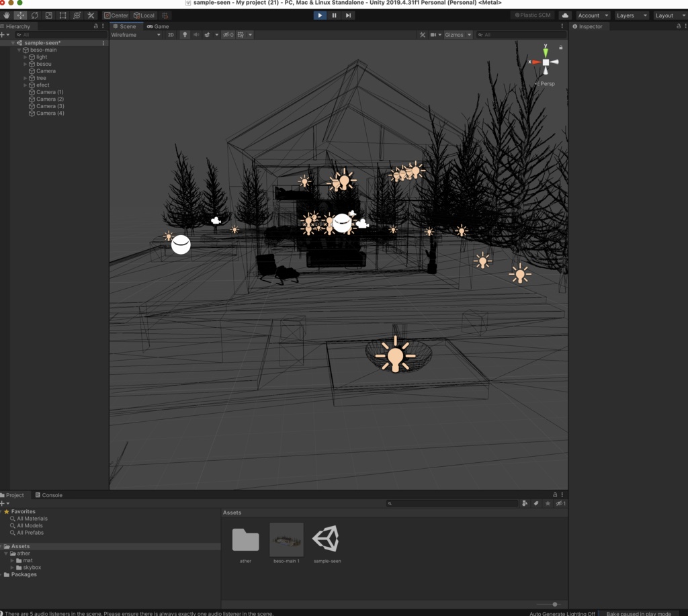Select the Hand tool
This screenshot has width=688, height=616.
pos(6,15)
